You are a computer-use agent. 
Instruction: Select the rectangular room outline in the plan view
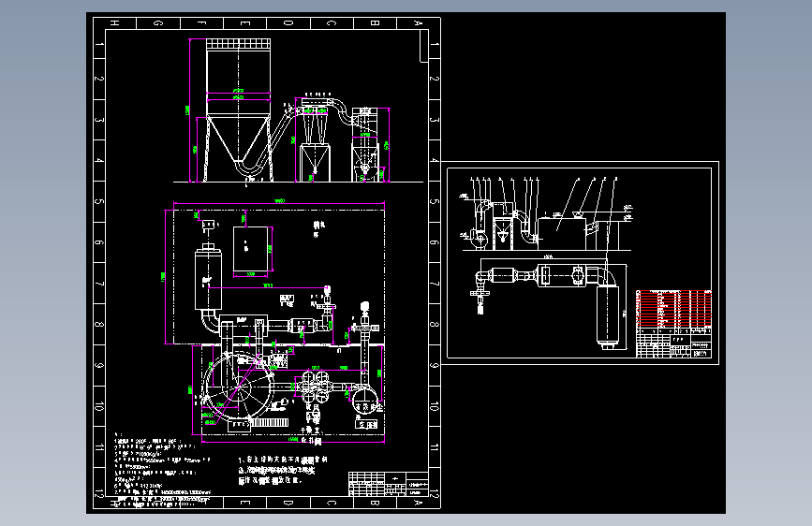(278, 276)
